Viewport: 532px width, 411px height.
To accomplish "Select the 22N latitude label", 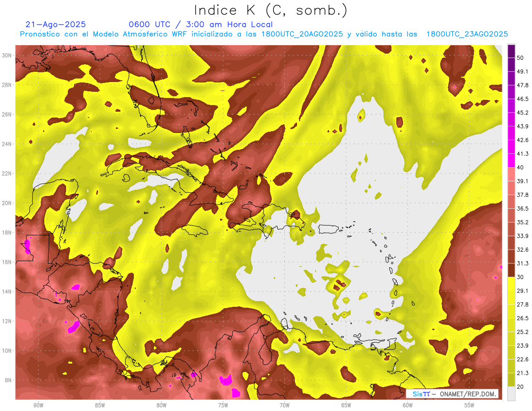I will pyautogui.click(x=8, y=173).
